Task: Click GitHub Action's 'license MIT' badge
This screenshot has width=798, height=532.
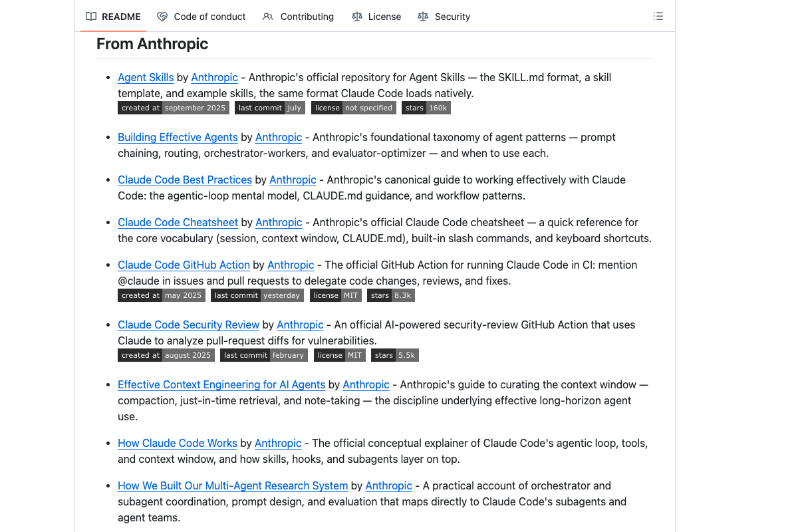Action: (x=336, y=295)
